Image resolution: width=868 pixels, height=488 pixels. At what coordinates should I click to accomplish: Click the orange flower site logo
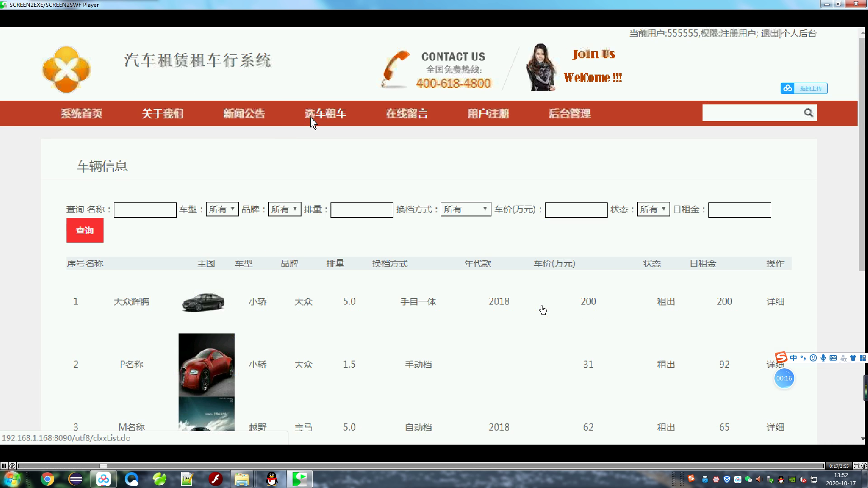66,69
